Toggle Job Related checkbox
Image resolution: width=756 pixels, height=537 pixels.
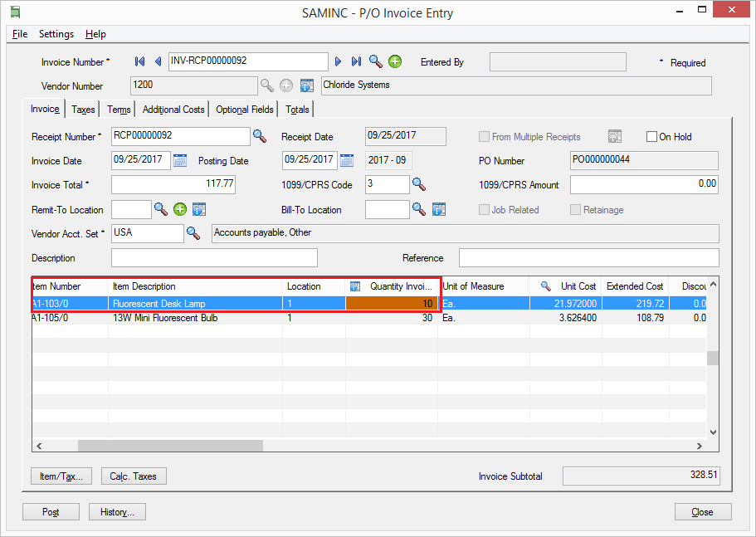pos(484,209)
